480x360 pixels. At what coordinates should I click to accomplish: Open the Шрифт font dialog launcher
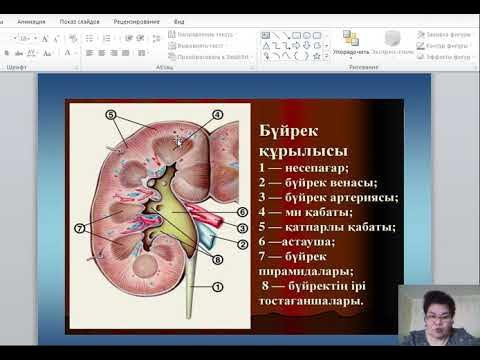(x=76, y=68)
